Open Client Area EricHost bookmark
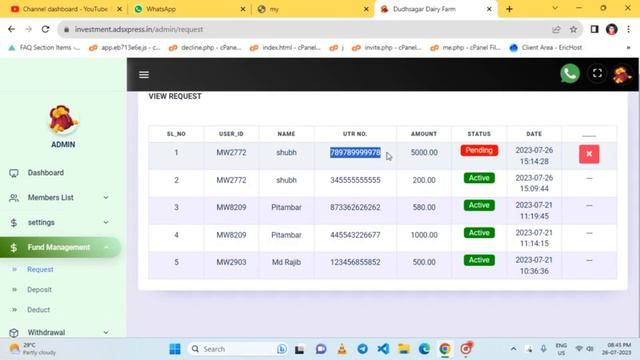The height and width of the screenshot is (360, 640). (546, 48)
